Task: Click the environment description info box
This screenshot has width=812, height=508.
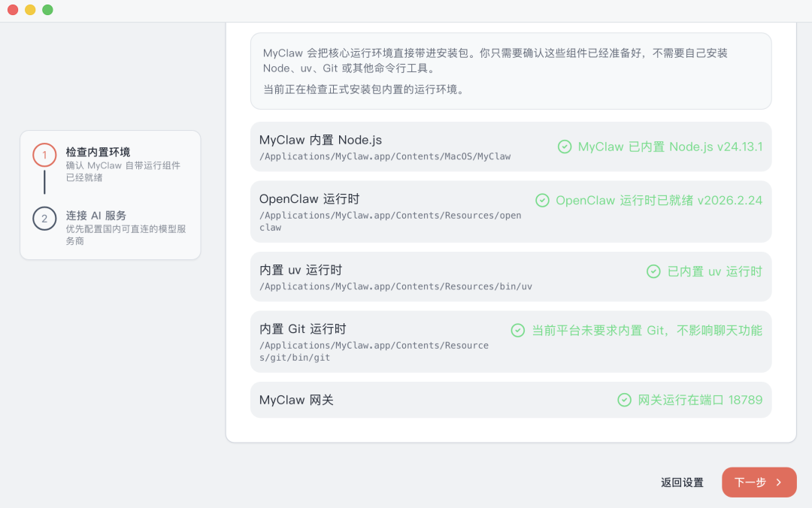Action: pos(511,71)
